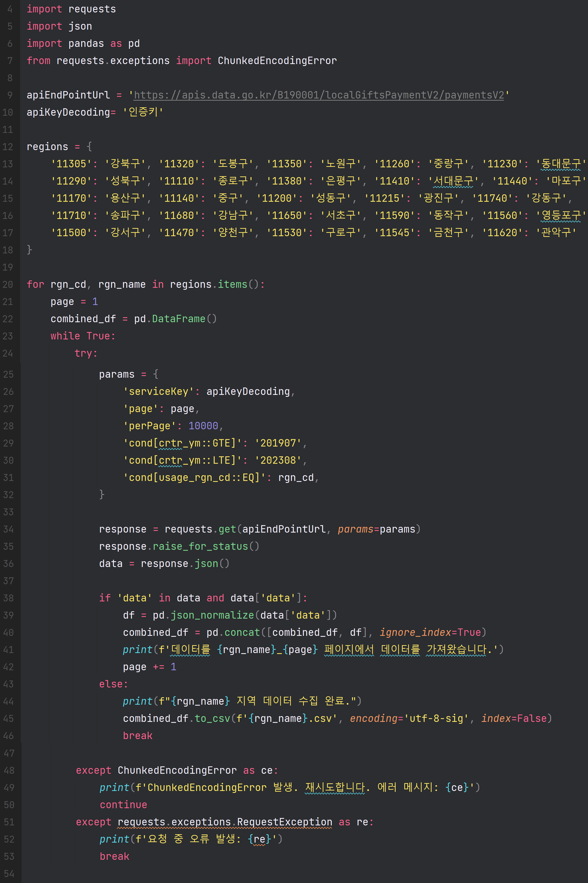Click the requests.get call on line 34
588x883 pixels.
[x=227, y=529]
